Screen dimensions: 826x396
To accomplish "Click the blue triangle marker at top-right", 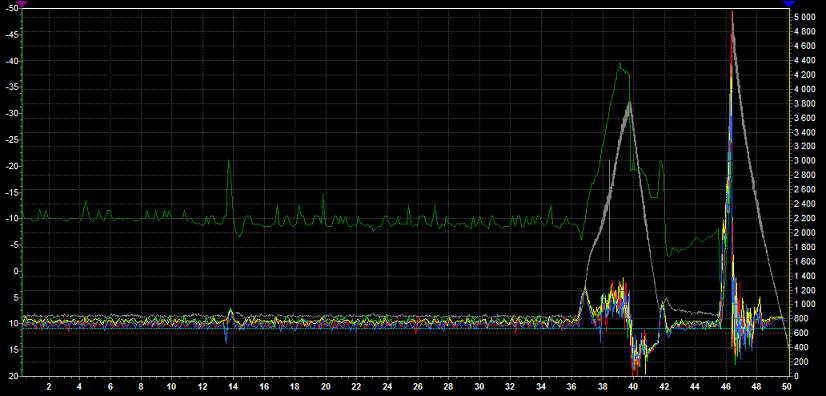I will pyautogui.click(x=789, y=4).
